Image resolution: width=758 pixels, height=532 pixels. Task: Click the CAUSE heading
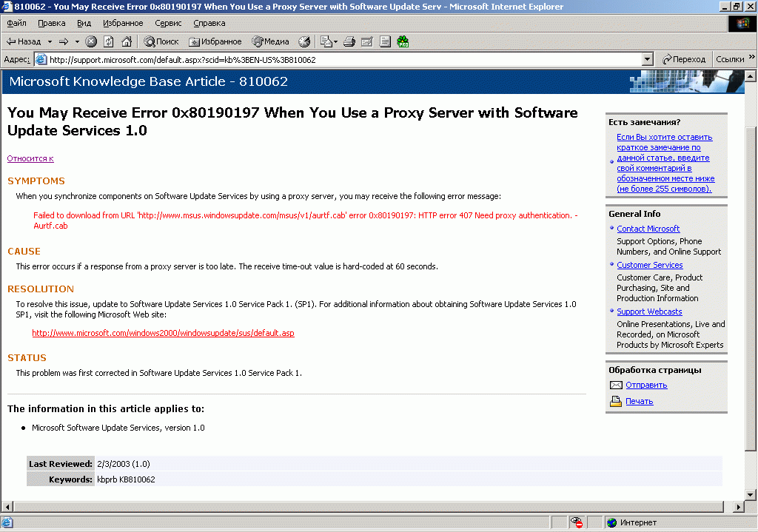click(24, 252)
